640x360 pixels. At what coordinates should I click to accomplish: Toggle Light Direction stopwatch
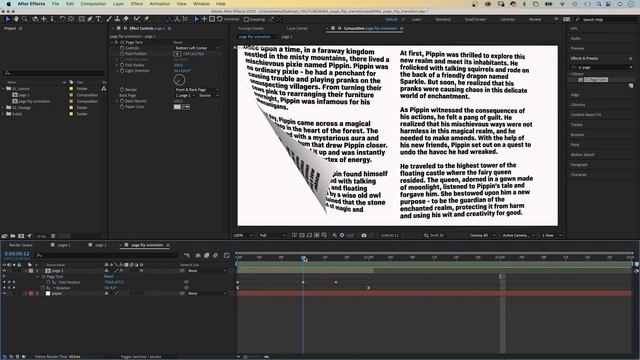(122, 71)
